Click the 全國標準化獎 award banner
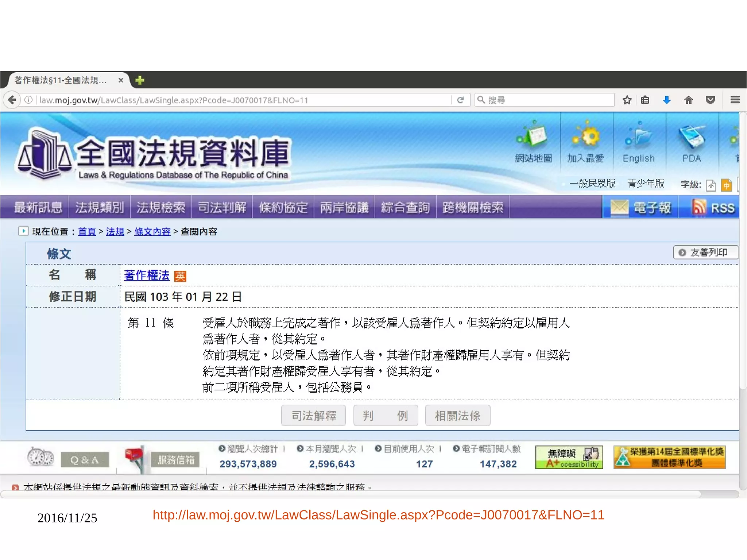The height and width of the screenshot is (560, 747). (670, 457)
